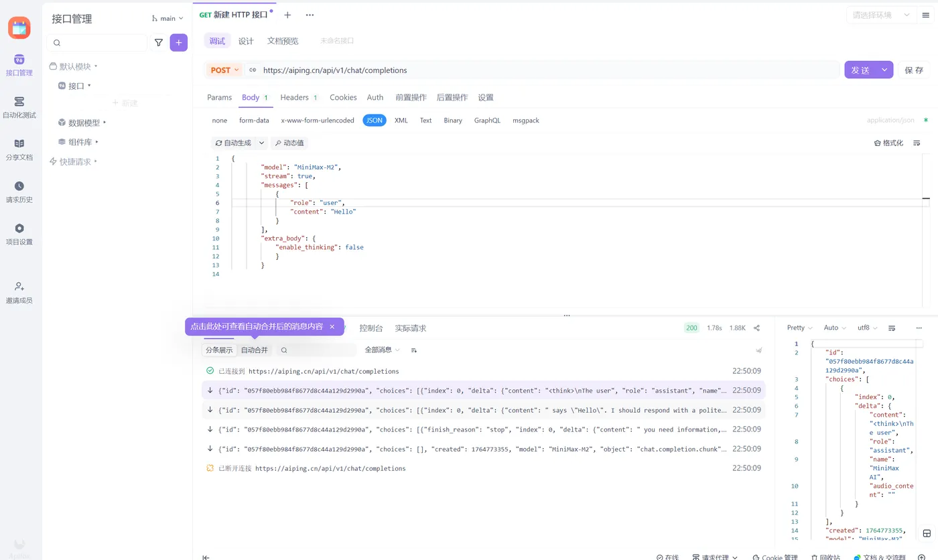
Task: Switch to the Headers tab
Action: click(x=299, y=98)
